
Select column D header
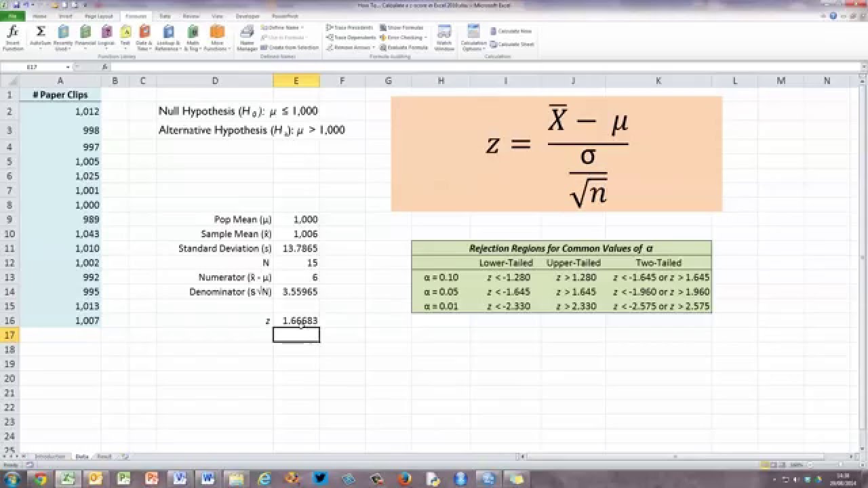215,81
